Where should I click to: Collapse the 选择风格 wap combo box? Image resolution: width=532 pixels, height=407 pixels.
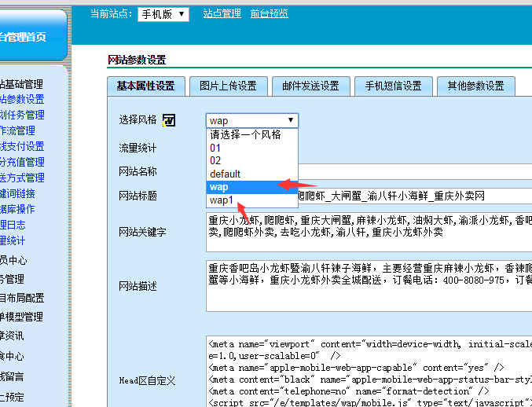click(x=252, y=120)
